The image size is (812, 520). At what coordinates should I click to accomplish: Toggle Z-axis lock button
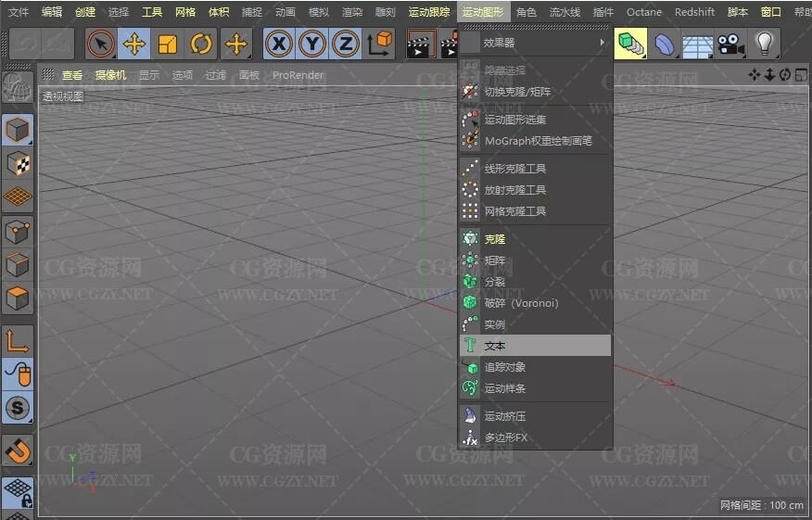click(346, 44)
